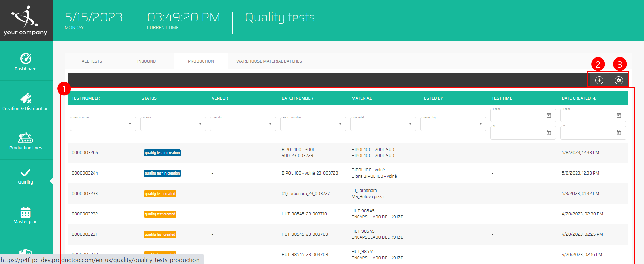This screenshot has height=264, width=644.
Task: Switch to the Inbound tab
Action: click(146, 61)
